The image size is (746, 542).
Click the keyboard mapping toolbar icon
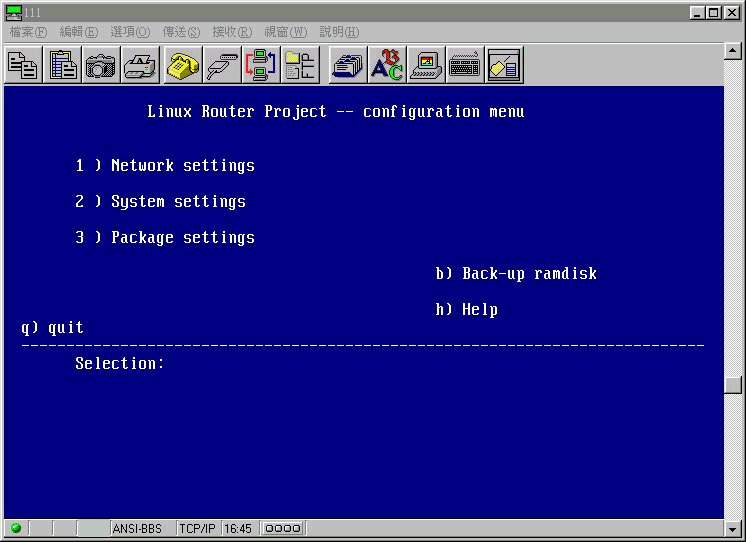tap(465, 65)
